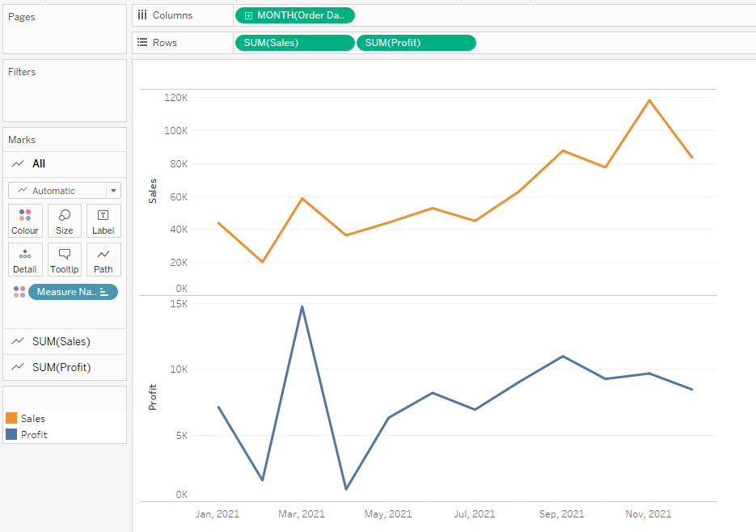Click the colour dots icon beside Measure Names
Viewport: 756px width, 532px height.
19,292
